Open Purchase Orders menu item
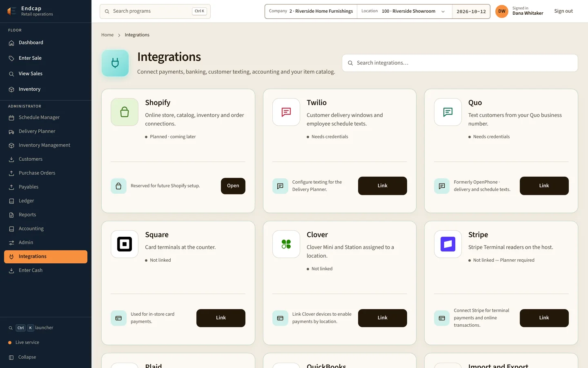The image size is (588, 368). click(x=46, y=173)
